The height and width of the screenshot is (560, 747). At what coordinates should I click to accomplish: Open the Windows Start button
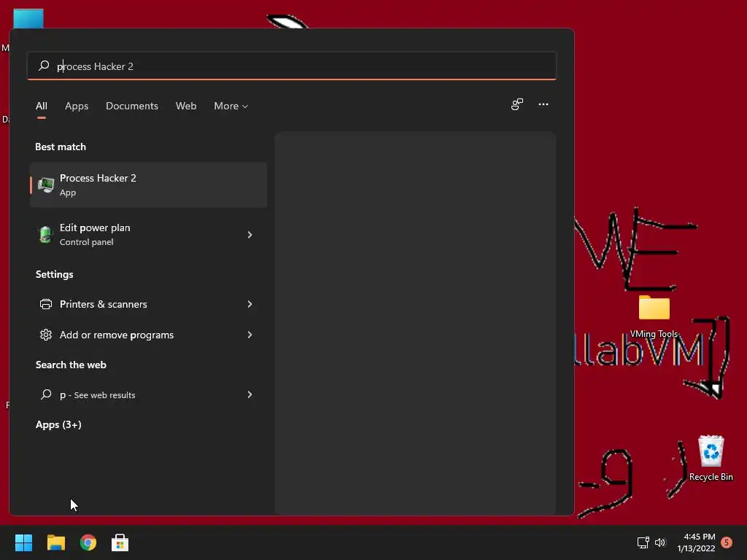click(x=23, y=542)
